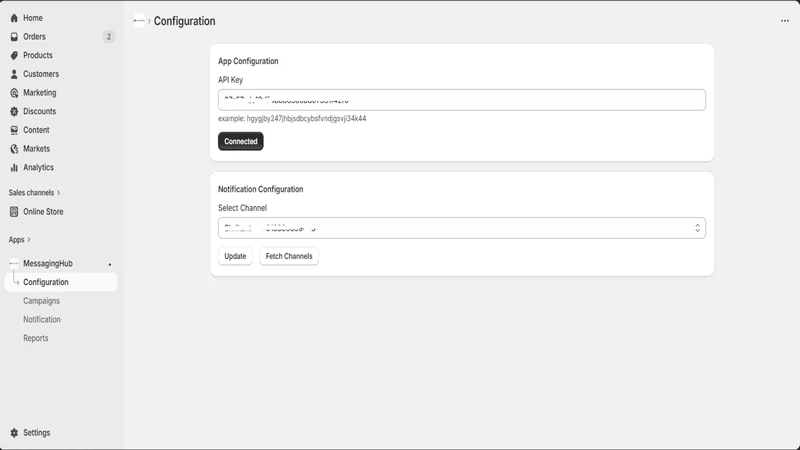Open the Select Channel dropdown
The width and height of the screenshot is (800, 450).
pos(462,228)
